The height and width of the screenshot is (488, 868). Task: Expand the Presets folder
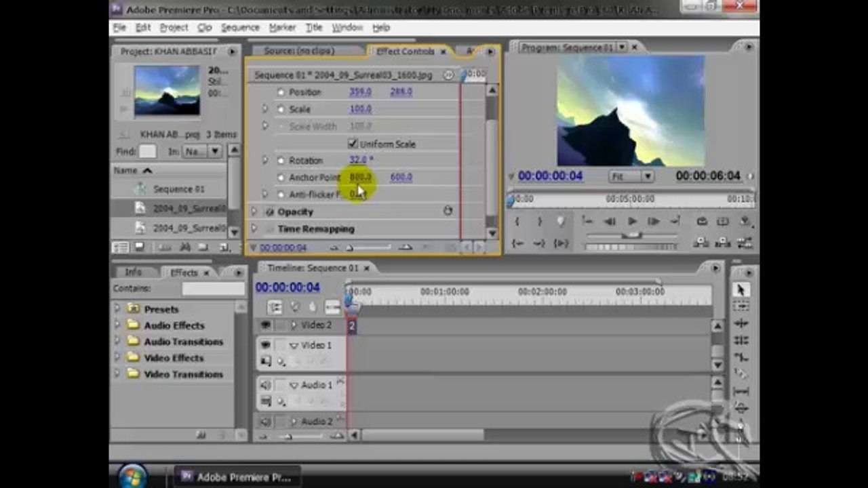117,308
